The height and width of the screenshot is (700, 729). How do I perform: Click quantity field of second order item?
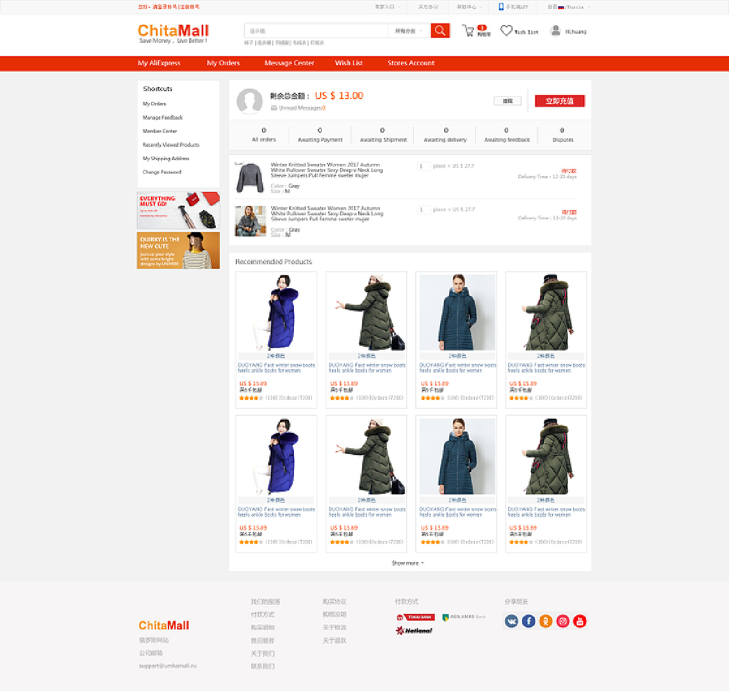[x=424, y=210]
